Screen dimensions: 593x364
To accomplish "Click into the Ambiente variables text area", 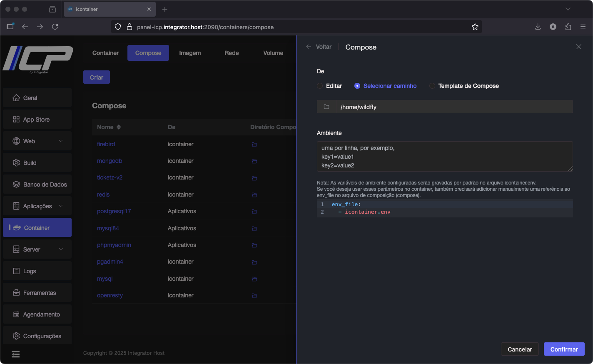I will [444, 157].
